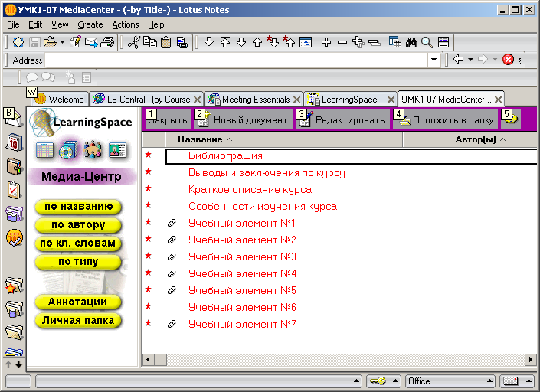Click the Личная папка button

click(78, 321)
